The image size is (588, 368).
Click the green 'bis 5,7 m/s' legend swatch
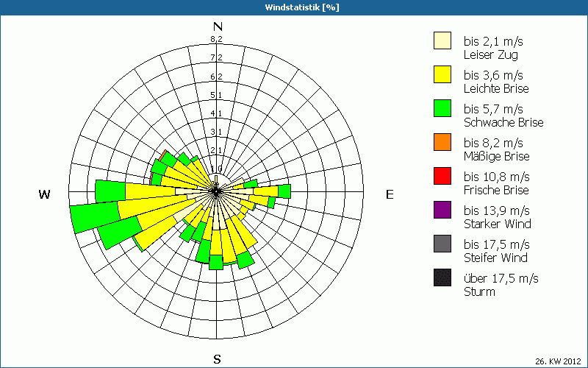coord(442,108)
